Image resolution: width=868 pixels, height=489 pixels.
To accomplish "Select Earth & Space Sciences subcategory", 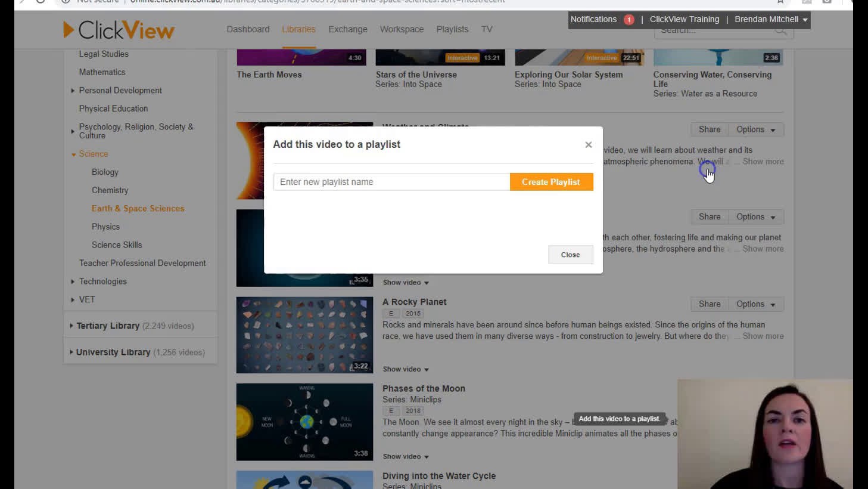I will click(138, 208).
